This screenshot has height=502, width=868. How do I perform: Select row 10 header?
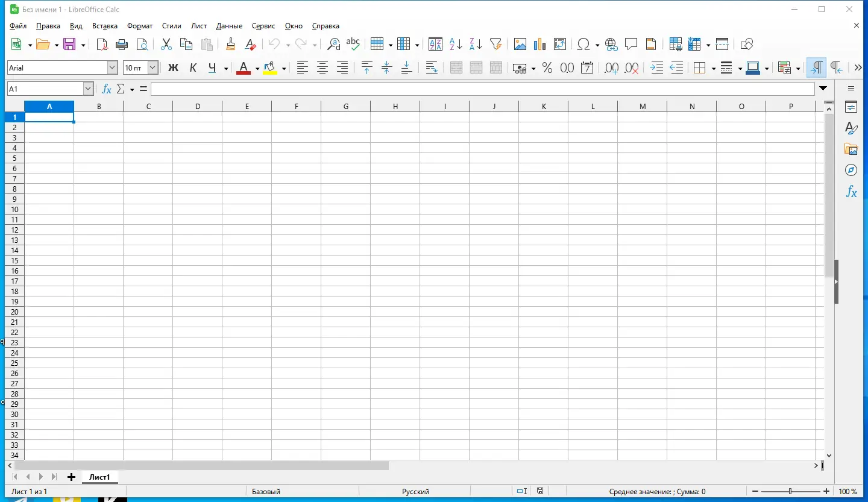(x=14, y=209)
